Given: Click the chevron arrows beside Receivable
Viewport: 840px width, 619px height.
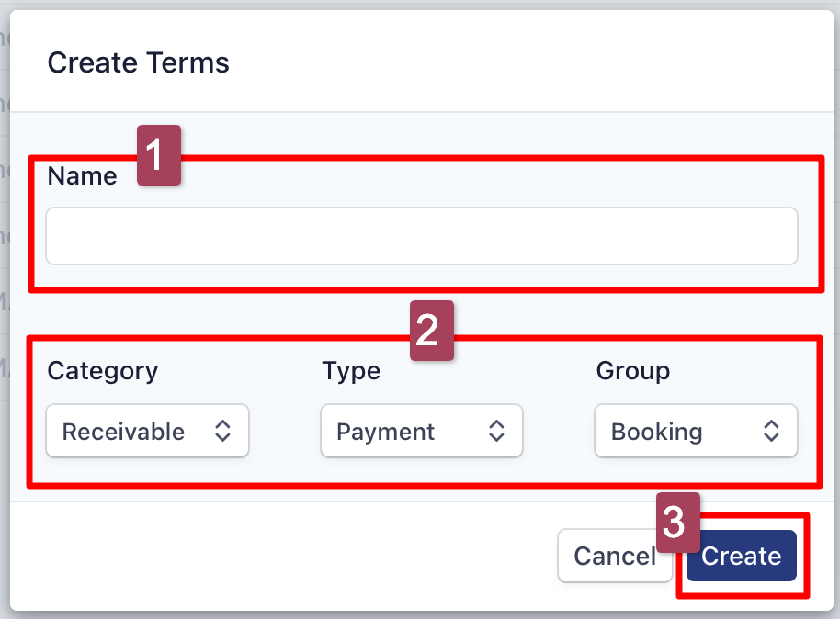Looking at the screenshot, I should [222, 432].
